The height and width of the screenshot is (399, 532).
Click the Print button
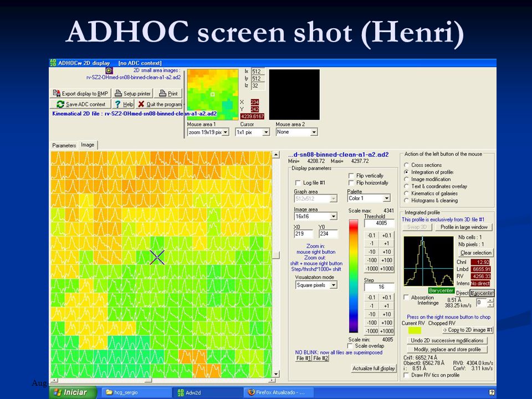pyautogui.click(x=168, y=93)
